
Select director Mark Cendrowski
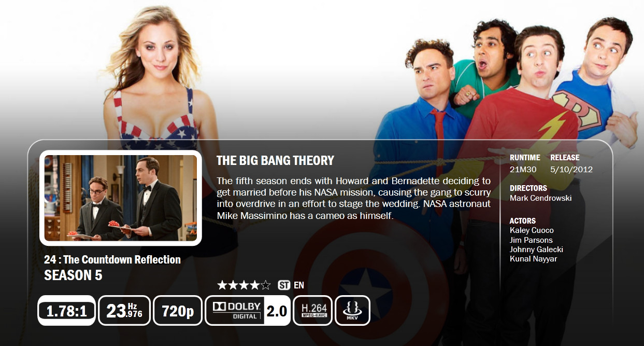pos(540,198)
